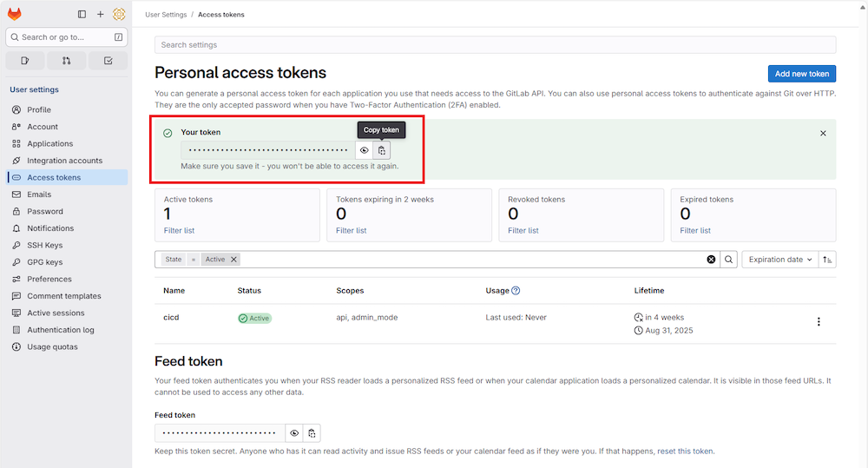Click the Access tokens breadcrumb

tap(220, 15)
